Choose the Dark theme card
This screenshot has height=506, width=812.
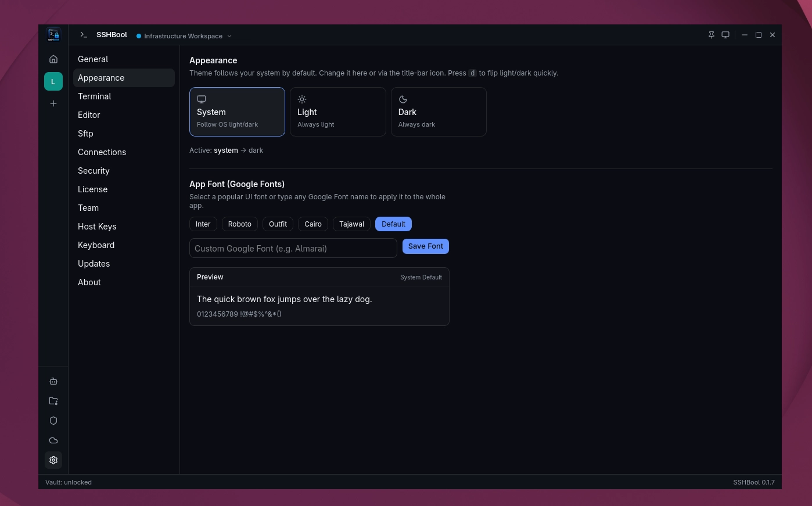click(x=439, y=112)
